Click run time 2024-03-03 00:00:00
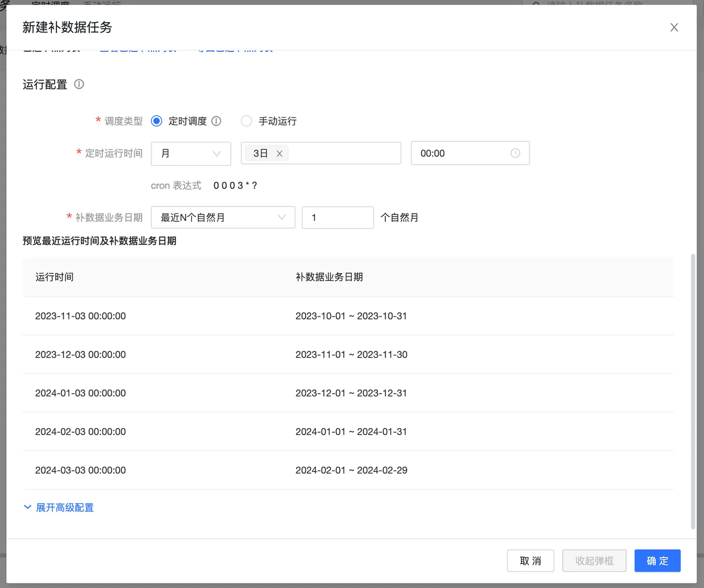This screenshot has width=704, height=588. tap(80, 470)
